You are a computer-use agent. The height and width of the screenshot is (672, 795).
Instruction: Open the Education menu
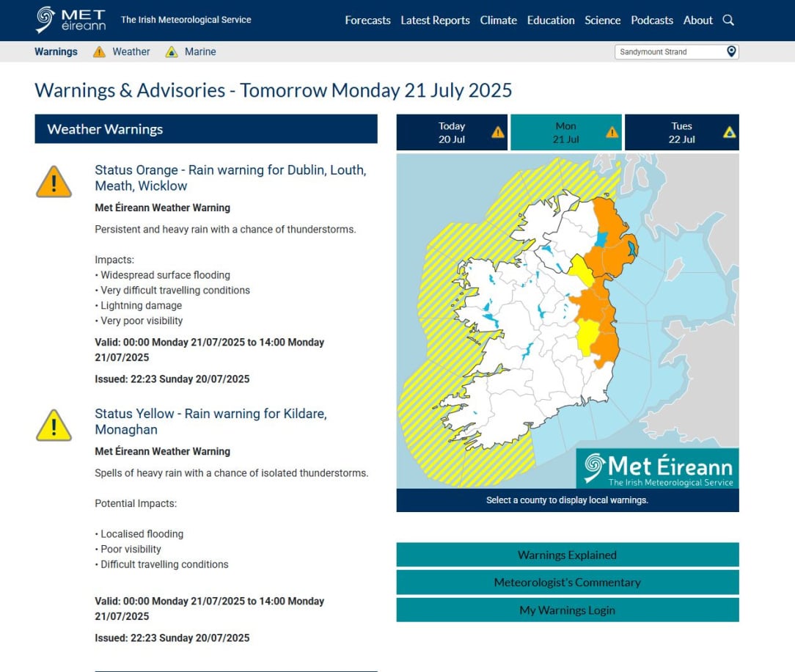point(551,21)
